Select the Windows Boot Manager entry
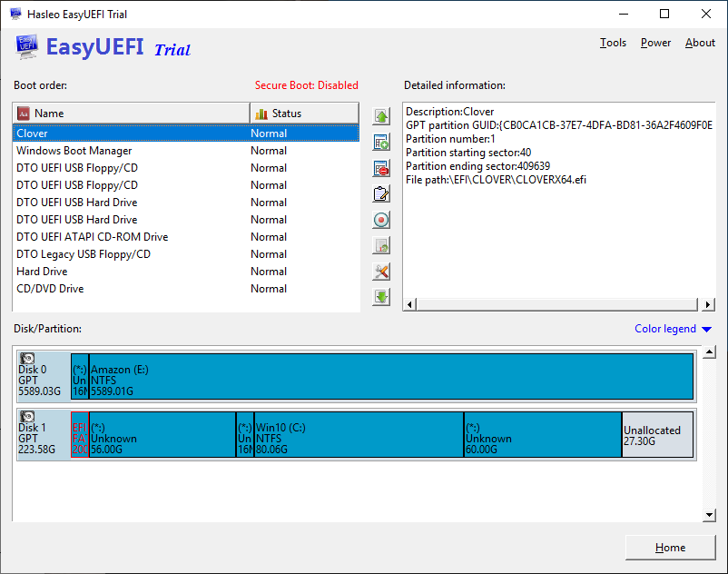Viewport: 728px width, 574px height. click(186, 151)
